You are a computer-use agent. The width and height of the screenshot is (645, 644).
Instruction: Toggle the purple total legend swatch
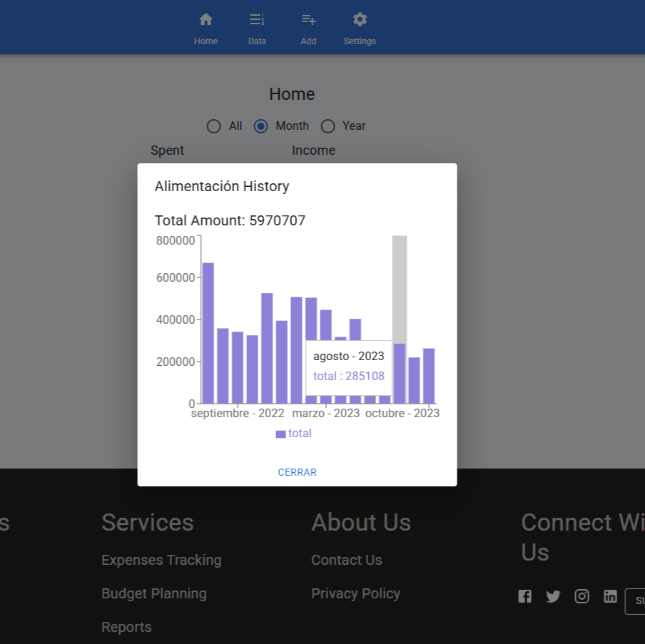click(281, 434)
